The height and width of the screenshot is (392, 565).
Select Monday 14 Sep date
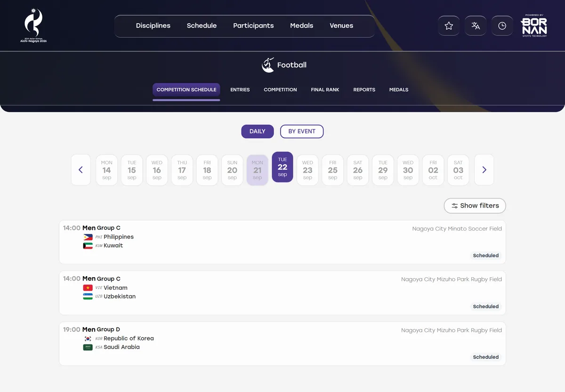(x=107, y=170)
